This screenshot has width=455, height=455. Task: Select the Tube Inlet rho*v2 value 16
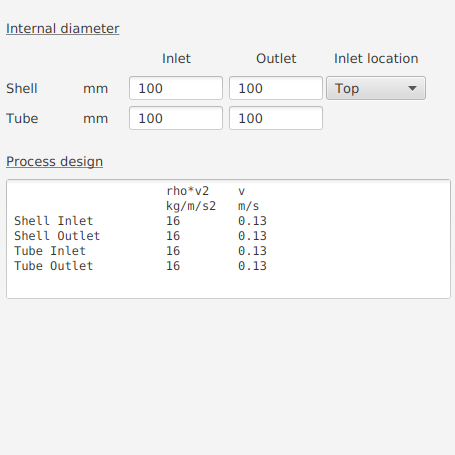click(x=173, y=251)
